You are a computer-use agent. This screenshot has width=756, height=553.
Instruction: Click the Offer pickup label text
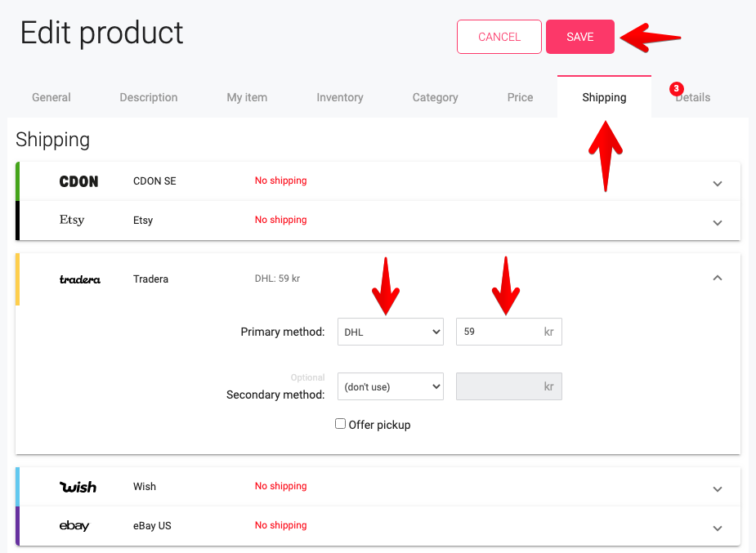pos(379,425)
